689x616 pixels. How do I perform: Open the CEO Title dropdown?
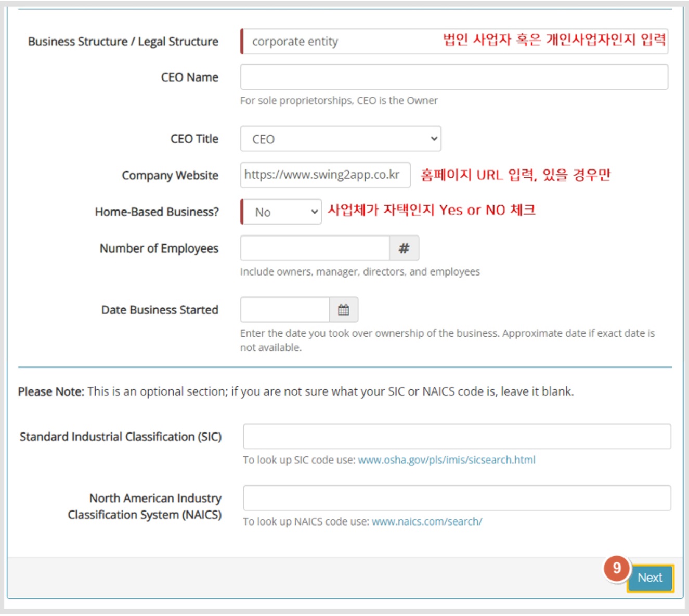pos(341,139)
